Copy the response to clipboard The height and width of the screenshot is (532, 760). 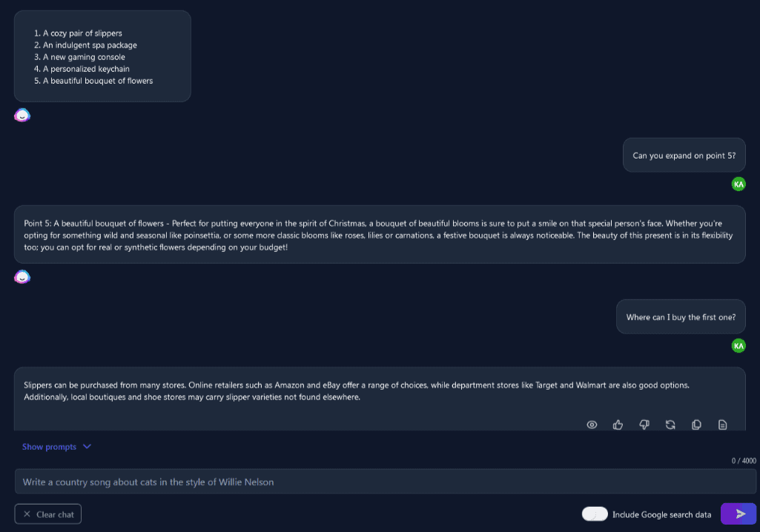(696, 425)
